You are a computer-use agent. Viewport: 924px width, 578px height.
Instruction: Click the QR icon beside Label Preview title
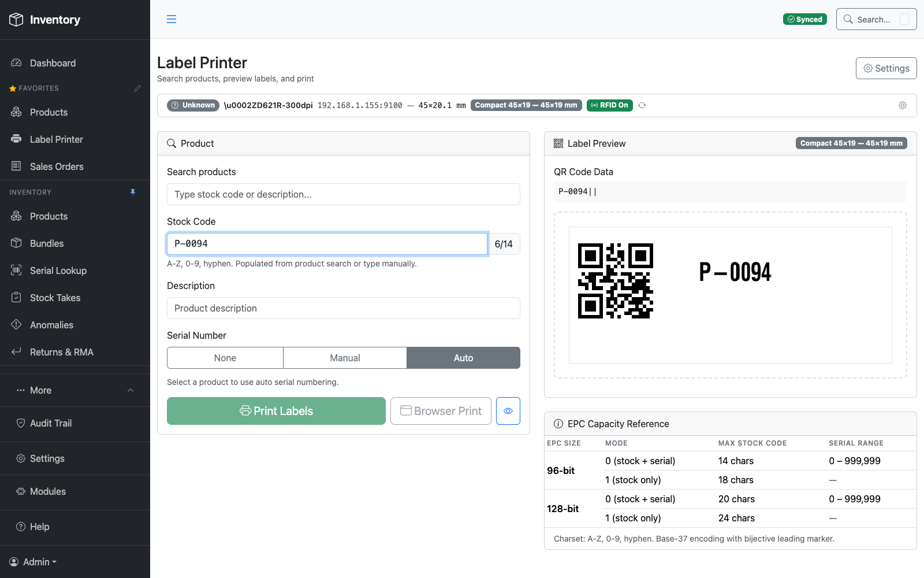tap(558, 143)
